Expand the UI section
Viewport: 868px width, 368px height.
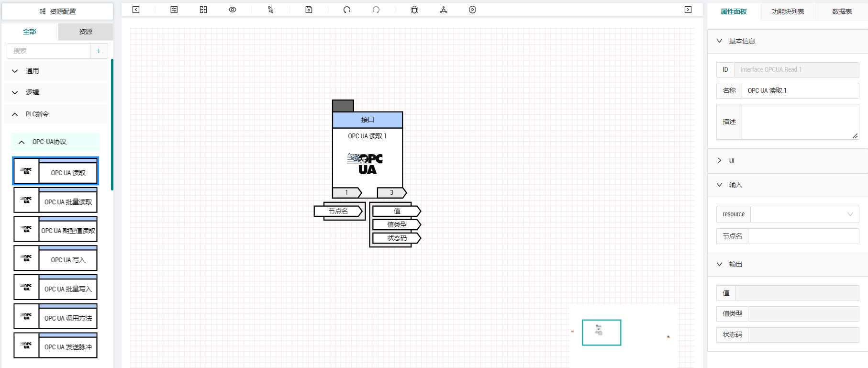pyautogui.click(x=788, y=161)
